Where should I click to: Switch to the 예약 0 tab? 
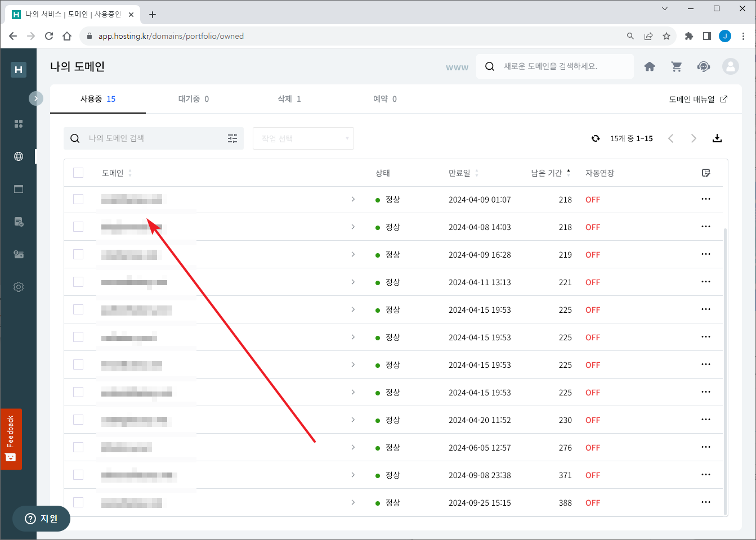385,99
